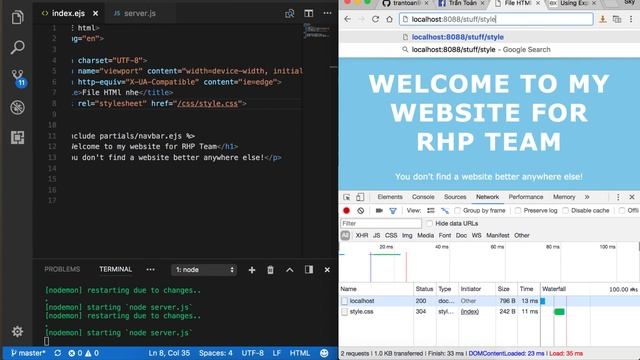Open the 1: node terminal dropdown
Screen dimensions: 640x360
click(x=204, y=270)
